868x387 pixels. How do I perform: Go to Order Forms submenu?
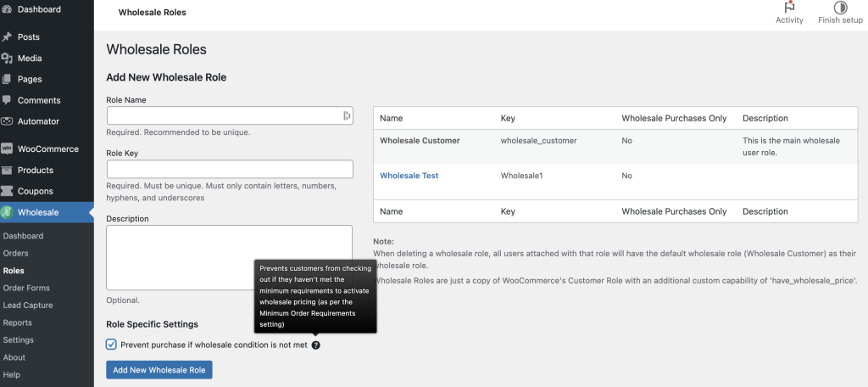(26, 288)
